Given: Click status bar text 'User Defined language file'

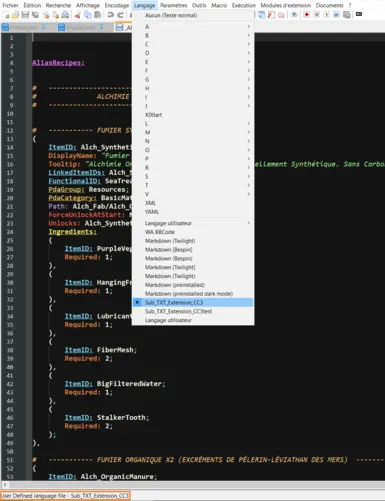Looking at the screenshot, I should click(x=34, y=496).
